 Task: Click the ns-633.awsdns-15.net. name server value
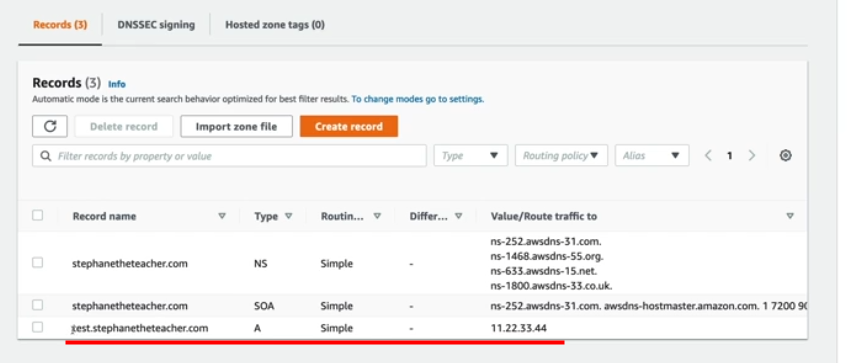[544, 271]
